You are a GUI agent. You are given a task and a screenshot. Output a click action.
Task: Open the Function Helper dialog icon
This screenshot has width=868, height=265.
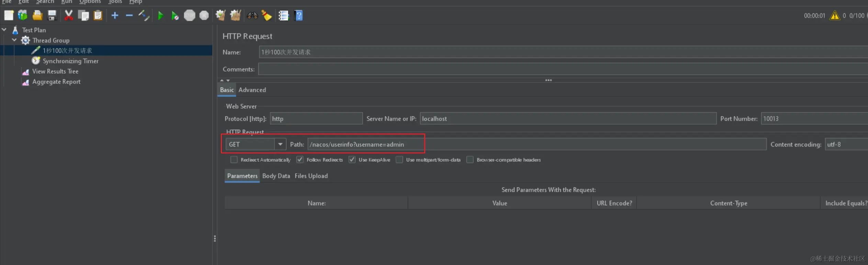(283, 15)
